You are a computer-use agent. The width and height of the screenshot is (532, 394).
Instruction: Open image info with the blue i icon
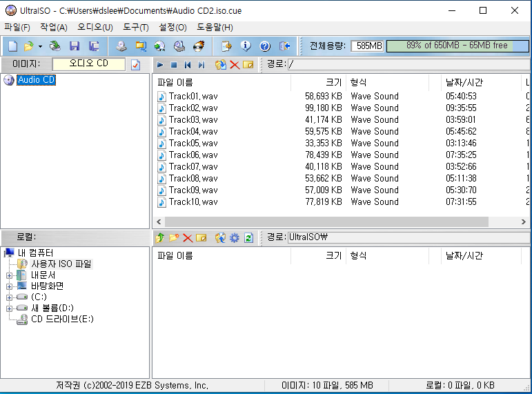[246, 46]
